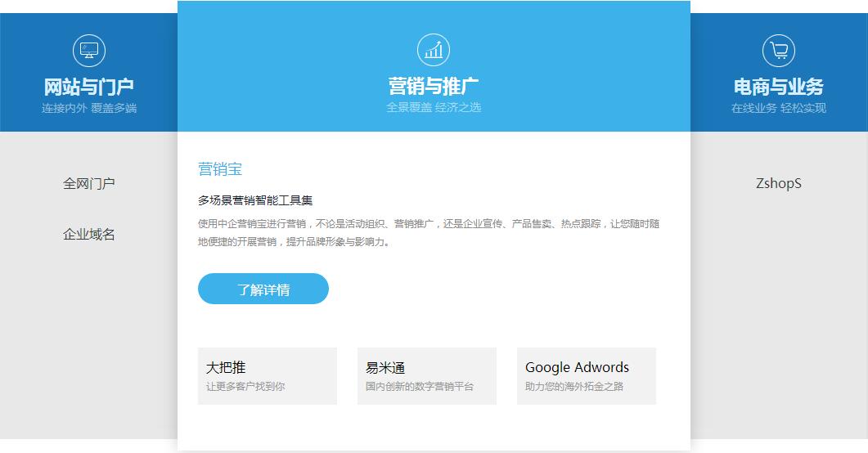The width and height of the screenshot is (868, 453).
Task: Select the 营销与推广 tab heading
Action: 434,86
